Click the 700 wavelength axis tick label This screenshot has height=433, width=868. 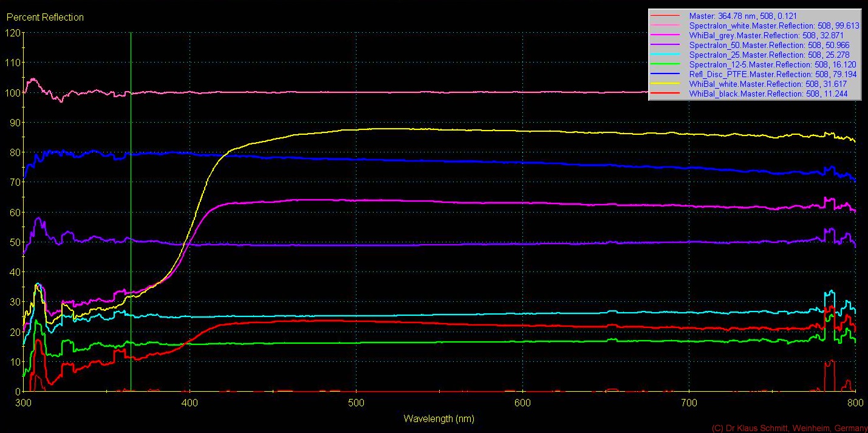689,403
